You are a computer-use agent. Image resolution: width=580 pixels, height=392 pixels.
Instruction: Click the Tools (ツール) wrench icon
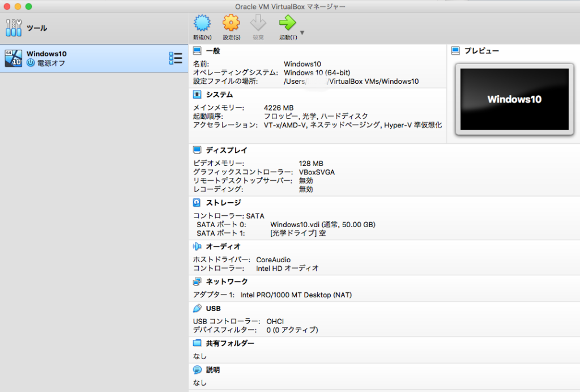pos(14,28)
